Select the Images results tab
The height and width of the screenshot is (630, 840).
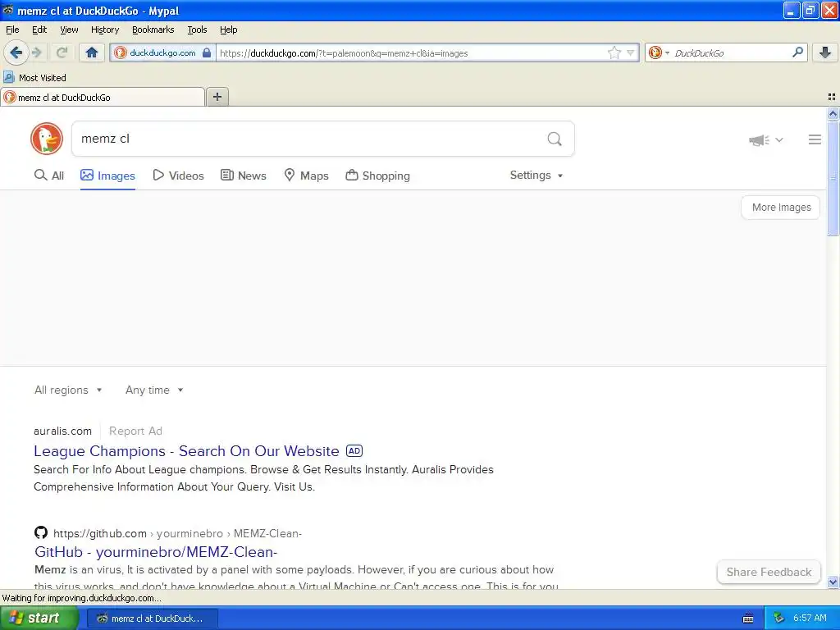(x=107, y=176)
